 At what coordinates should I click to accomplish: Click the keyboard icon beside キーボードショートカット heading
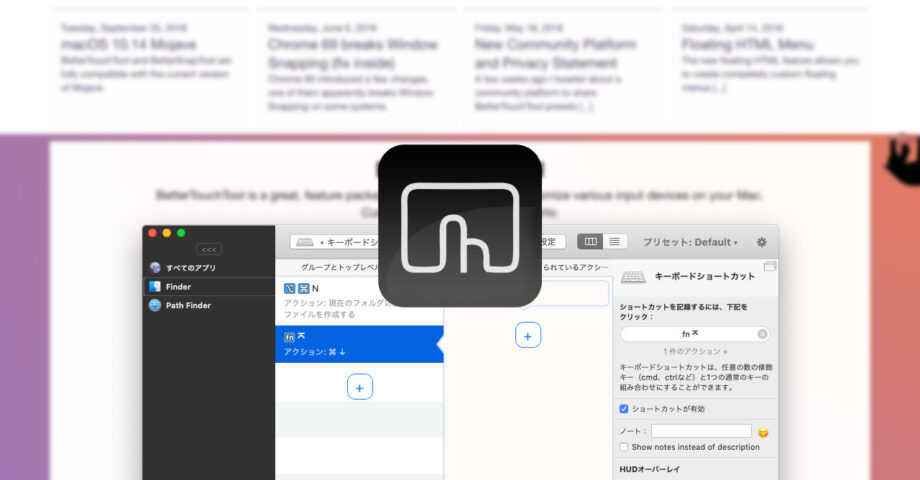[633, 277]
